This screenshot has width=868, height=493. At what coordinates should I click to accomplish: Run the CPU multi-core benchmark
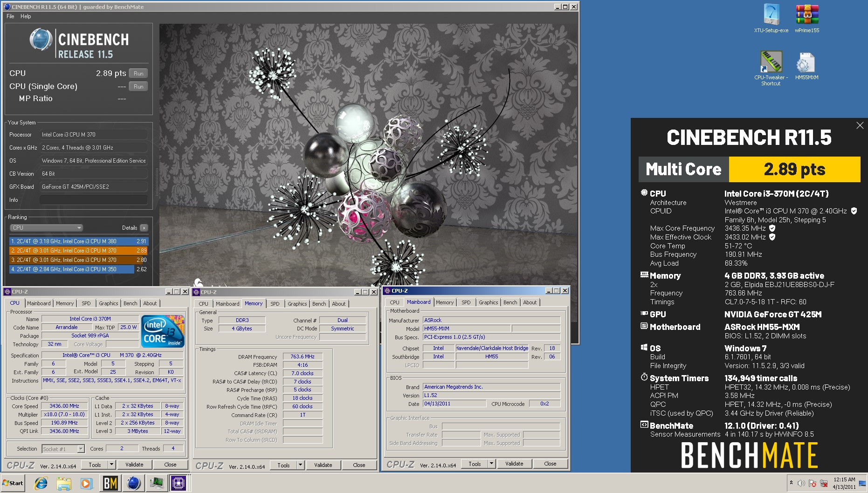point(138,73)
